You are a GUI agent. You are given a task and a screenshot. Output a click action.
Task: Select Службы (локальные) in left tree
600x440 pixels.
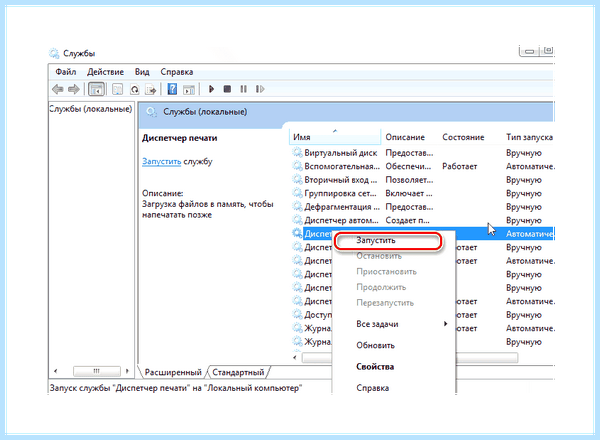[91, 109]
